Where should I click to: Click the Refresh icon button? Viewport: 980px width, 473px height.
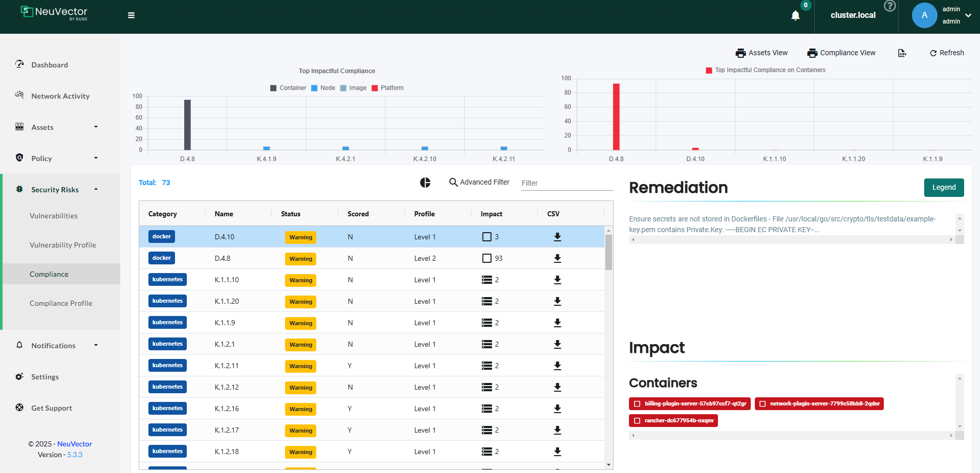(947, 53)
